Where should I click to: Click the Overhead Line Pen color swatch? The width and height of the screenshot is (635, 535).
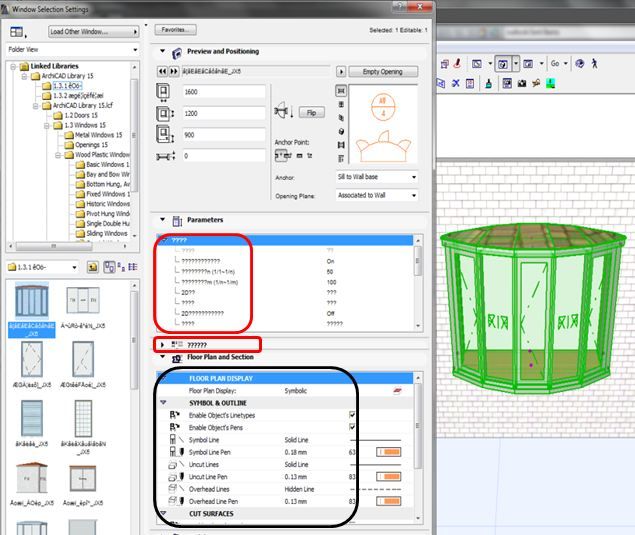tap(389, 501)
